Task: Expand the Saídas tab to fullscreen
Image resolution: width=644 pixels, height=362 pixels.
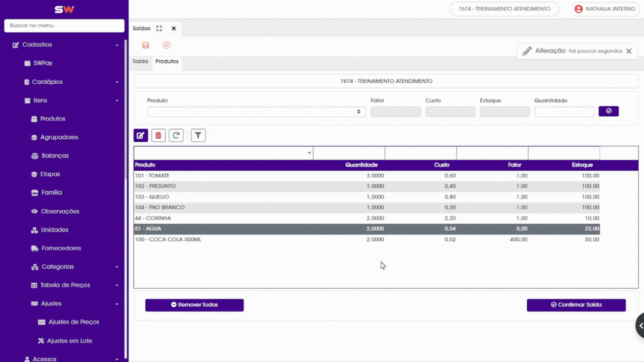Action: point(159,28)
